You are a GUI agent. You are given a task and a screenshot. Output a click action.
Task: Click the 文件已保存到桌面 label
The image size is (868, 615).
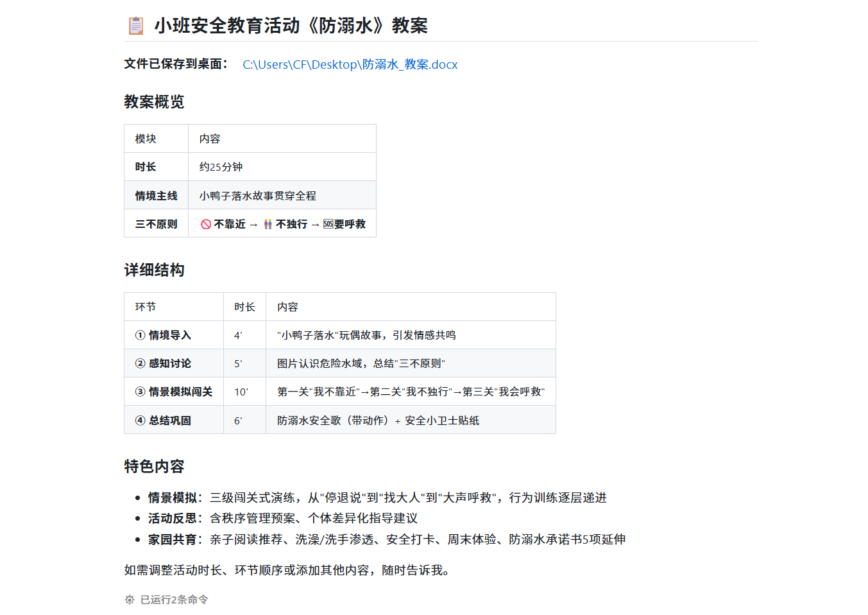coord(176,64)
